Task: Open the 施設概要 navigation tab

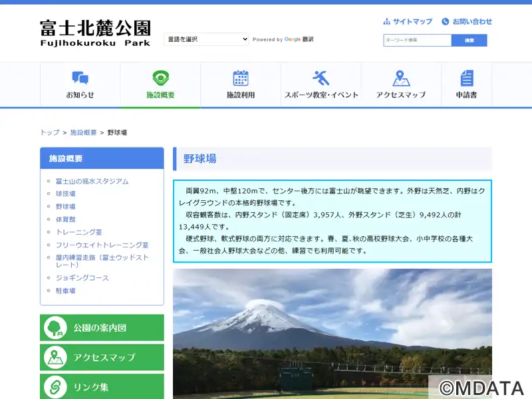Action: [x=160, y=85]
